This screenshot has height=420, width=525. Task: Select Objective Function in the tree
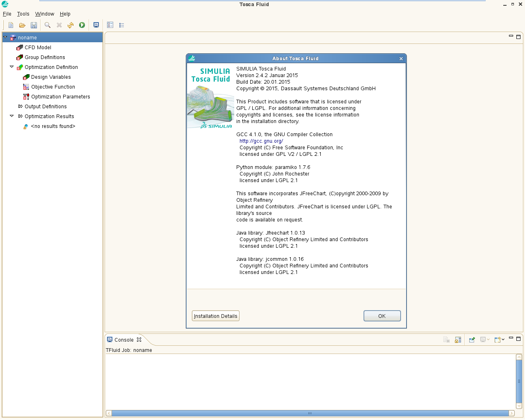[53, 87]
